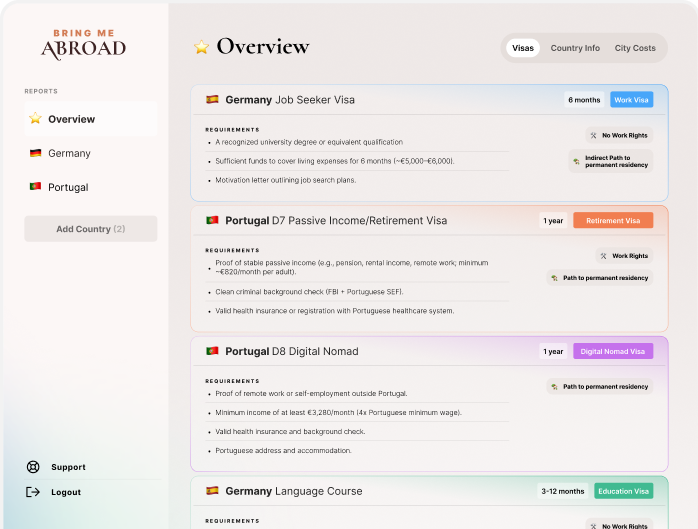Image resolution: width=698 pixels, height=529 pixels.
Task: Click the German flag icon in sidebar
Action: (x=35, y=153)
